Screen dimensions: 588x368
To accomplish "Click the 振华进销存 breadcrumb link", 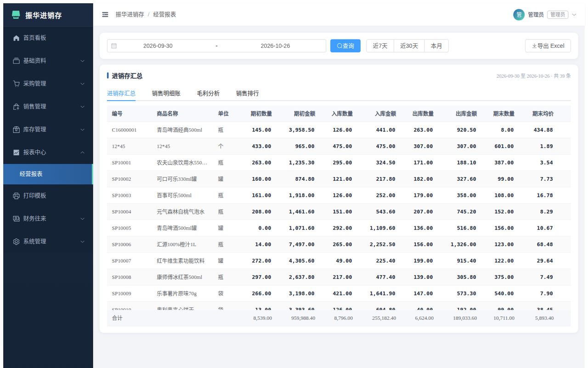I will point(130,15).
